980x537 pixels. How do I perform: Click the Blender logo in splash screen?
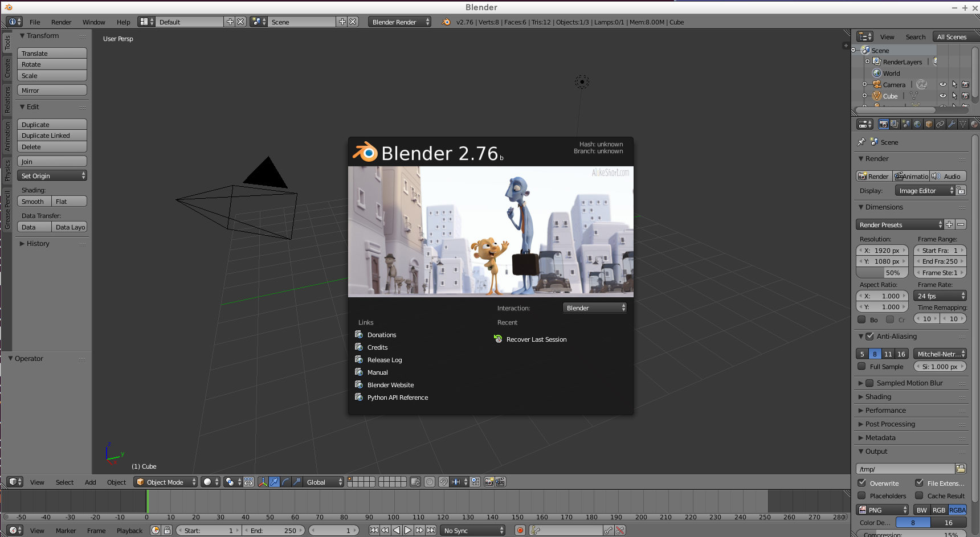[x=365, y=152]
